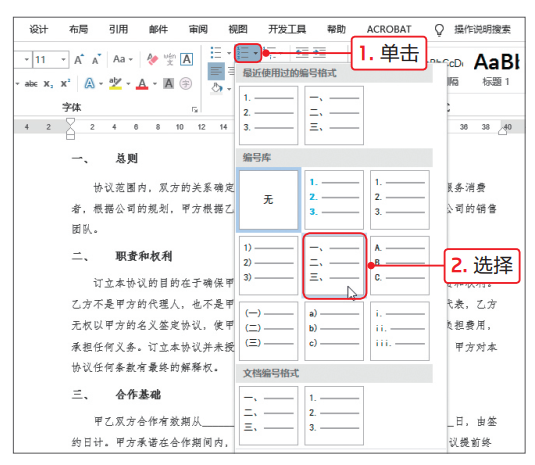Viewport: 535px width, 465px height.
Task: Apply the yellow text highlight color
Action: pos(115,84)
